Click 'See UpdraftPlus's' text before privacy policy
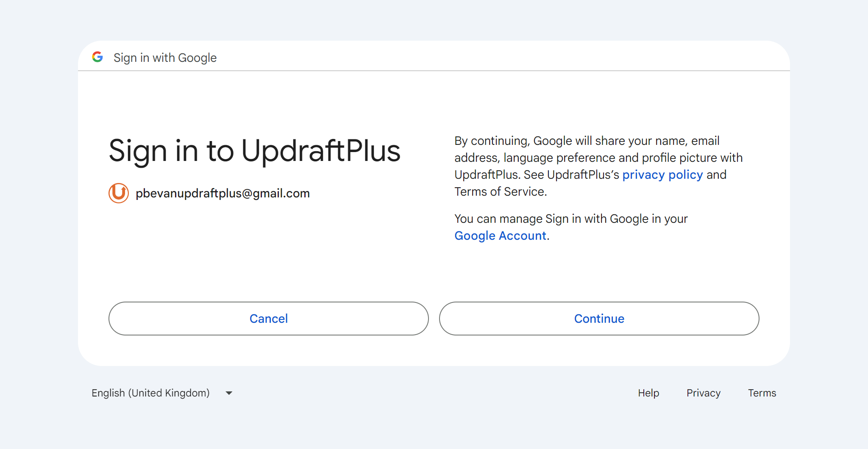Viewport: 868px width, 449px height. click(571, 175)
